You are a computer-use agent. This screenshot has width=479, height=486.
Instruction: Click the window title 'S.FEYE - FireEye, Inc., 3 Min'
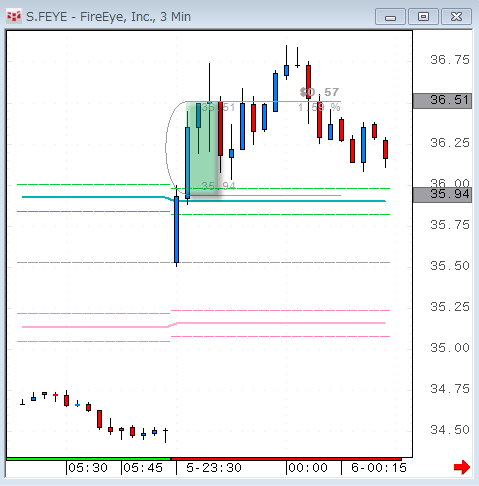pyautogui.click(x=108, y=17)
